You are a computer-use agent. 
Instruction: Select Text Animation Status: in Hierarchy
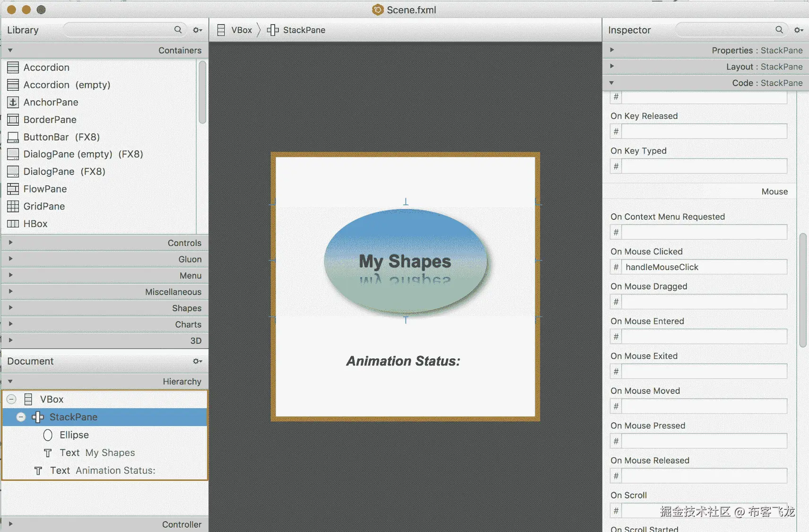(x=105, y=471)
